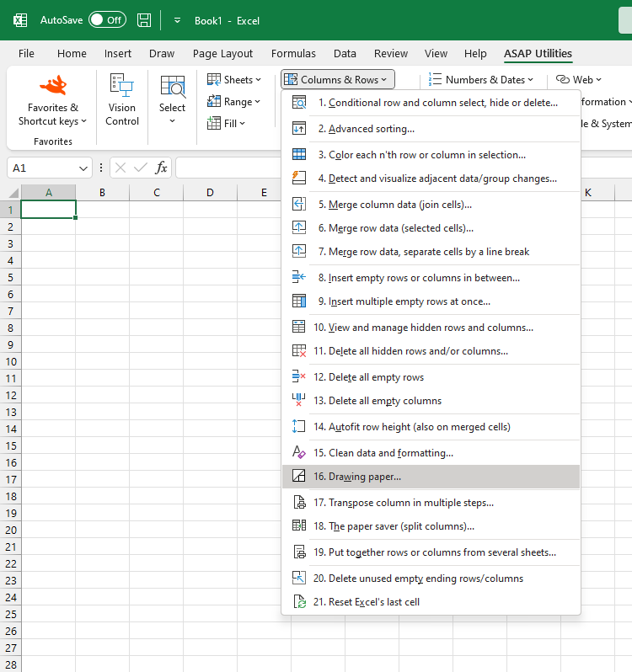Click the Conditional row and column select icon
The image size is (632, 672).
coord(299,103)
